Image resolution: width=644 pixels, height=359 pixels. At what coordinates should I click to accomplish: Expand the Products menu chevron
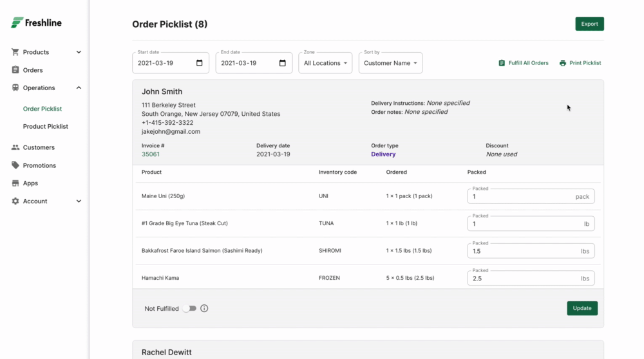click(79, 52)
